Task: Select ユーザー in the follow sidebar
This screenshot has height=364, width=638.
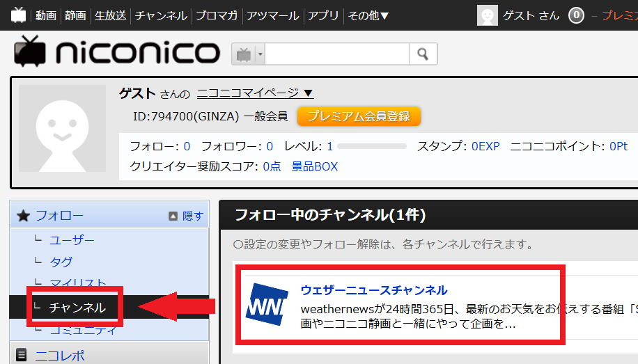Action: point(72,240)
